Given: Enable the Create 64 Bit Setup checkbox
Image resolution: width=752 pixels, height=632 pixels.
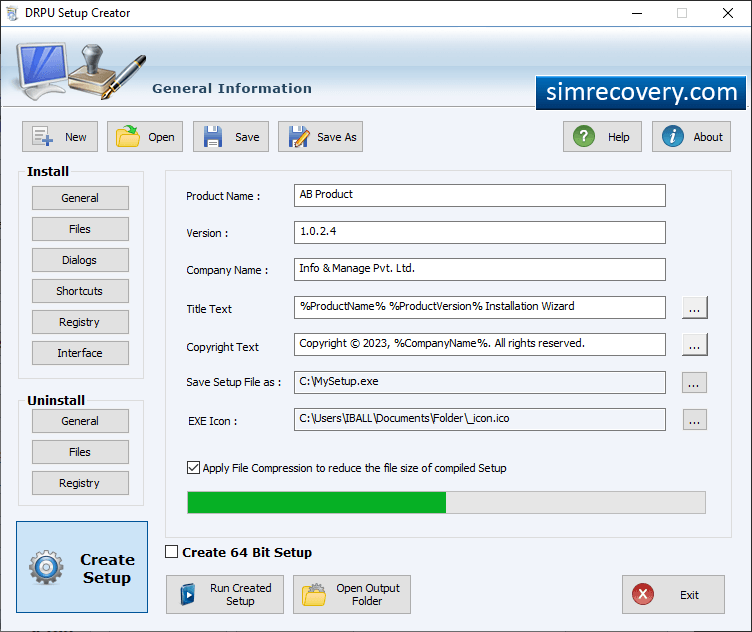Looking at the screenshot, I should point(171,552).
